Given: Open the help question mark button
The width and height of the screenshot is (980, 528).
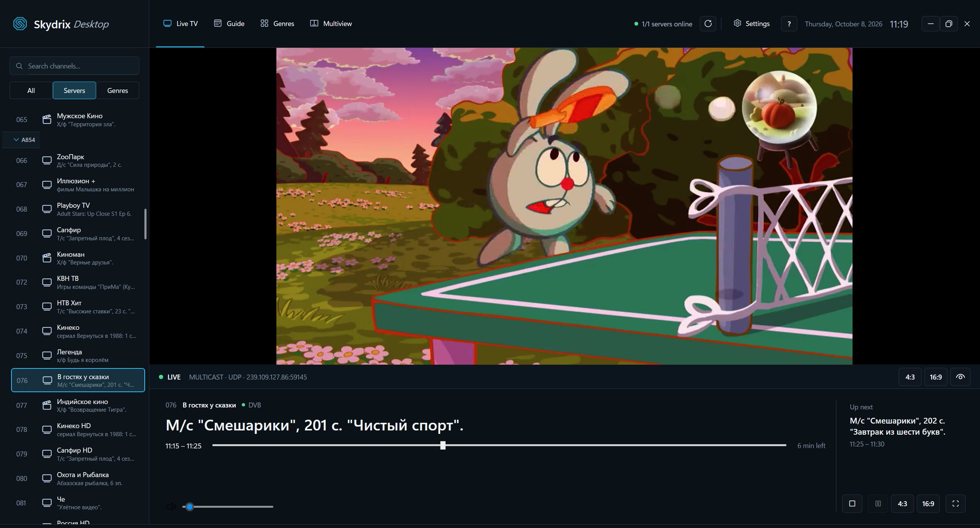Looking at the screenshot, I should pyautogui.click(x=789, y=24).
